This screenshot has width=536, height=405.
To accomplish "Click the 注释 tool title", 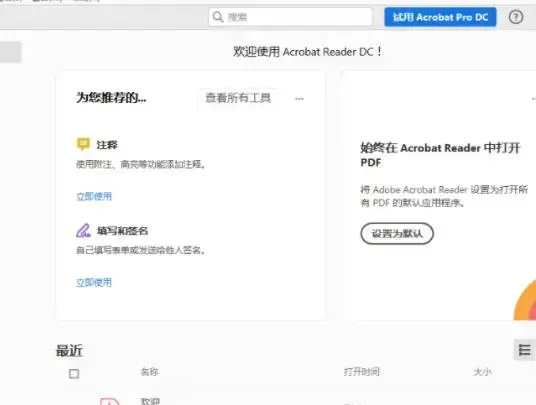I will tap(107, 145).
